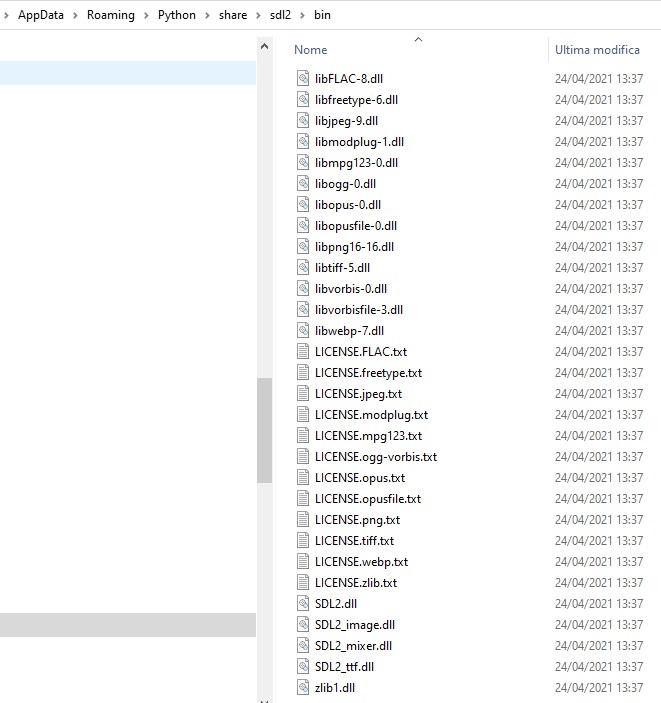The width and height of the screenshot is (661, 703).
Task: Click the libmodplug-1.dll file icon
Action: (303, 142)
